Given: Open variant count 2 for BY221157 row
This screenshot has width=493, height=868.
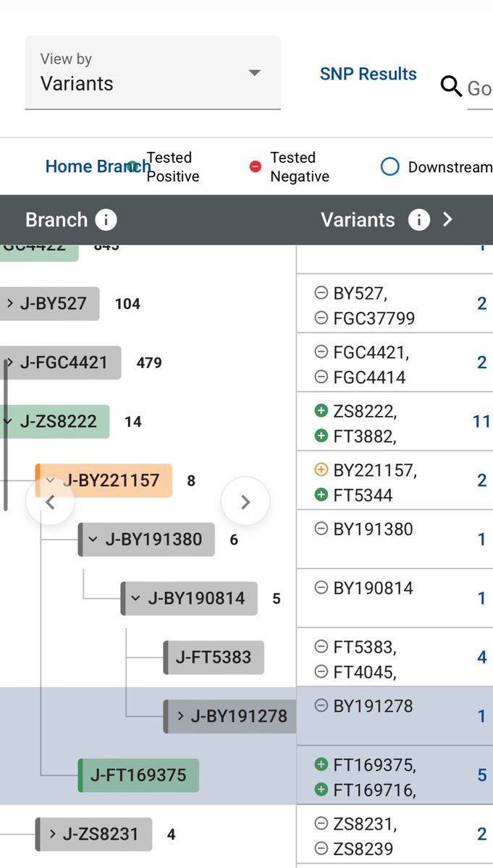Looking at the screenshot, I should point(482,480).
